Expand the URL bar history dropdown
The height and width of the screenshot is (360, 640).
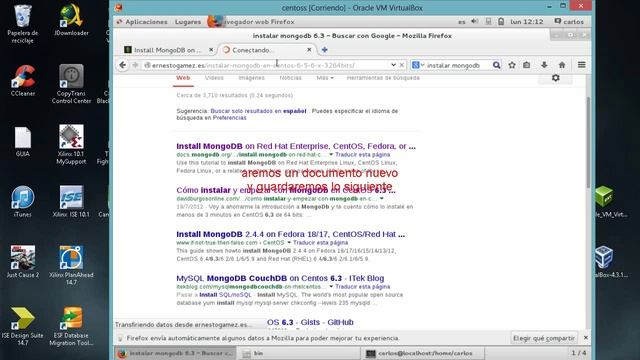[x=393, y=65]
